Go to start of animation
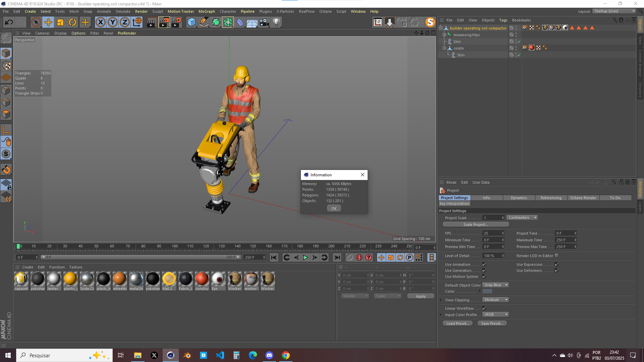Viewport: 644px width, 362px height. (274, 257)
